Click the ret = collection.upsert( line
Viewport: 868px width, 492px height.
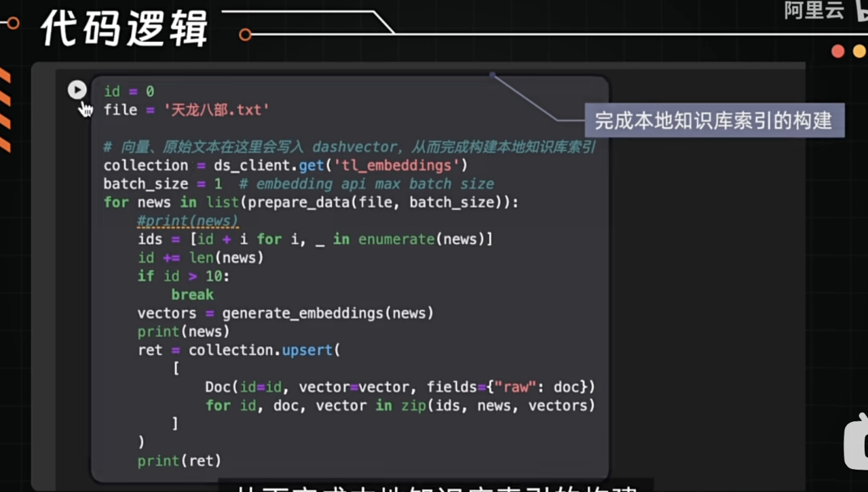238,350
